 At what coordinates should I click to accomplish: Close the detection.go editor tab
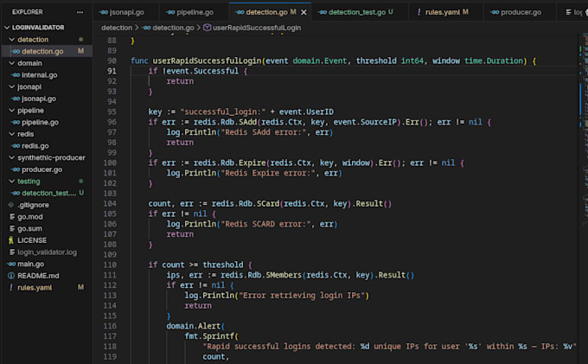[304, 12]
